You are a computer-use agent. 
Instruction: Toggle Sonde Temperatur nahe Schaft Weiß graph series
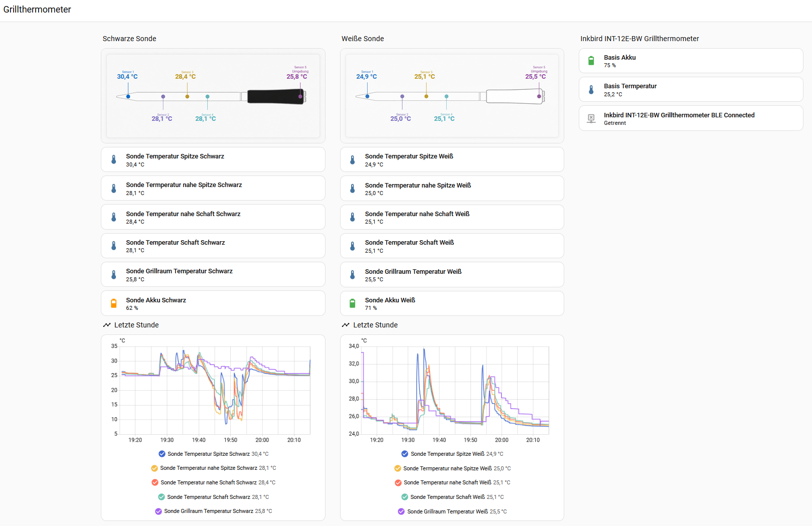click(x=398, y=483)
